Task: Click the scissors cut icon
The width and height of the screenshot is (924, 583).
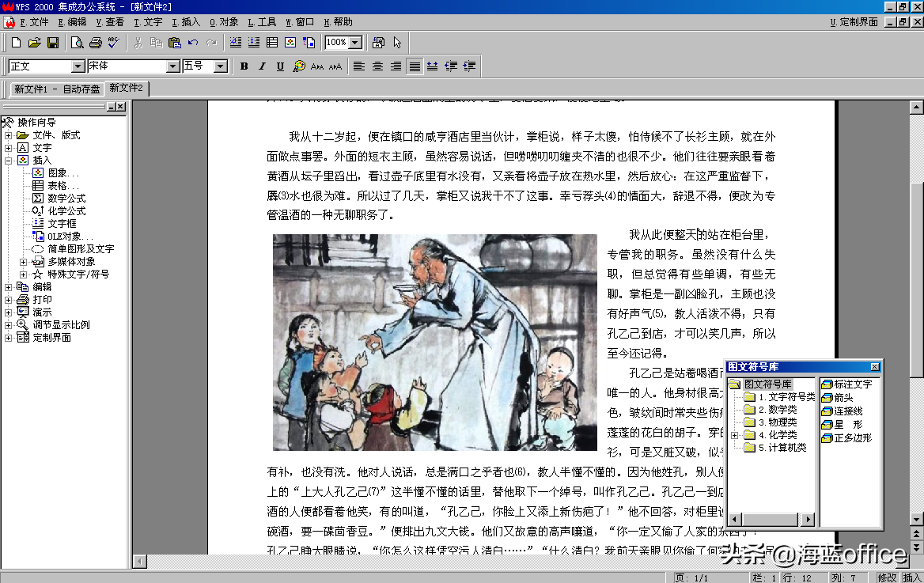Action: [x=138, y=43]
